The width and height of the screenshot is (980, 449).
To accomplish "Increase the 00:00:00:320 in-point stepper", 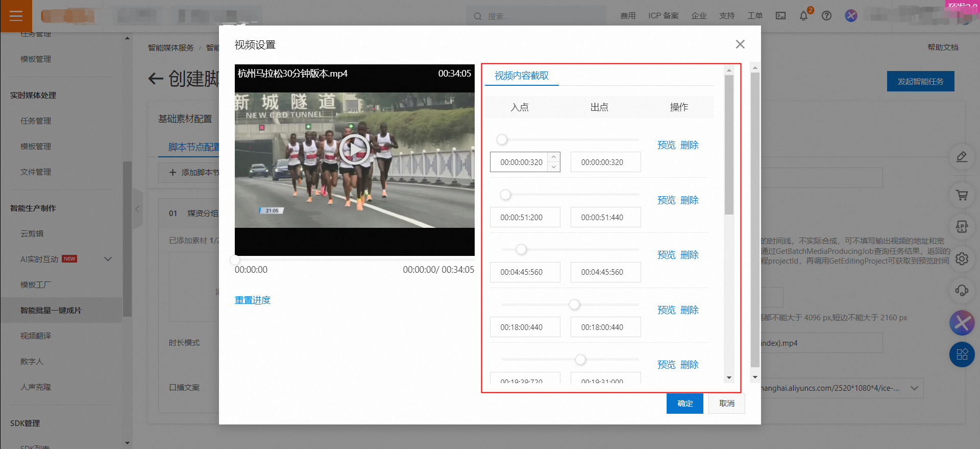I will pos(554,157).
